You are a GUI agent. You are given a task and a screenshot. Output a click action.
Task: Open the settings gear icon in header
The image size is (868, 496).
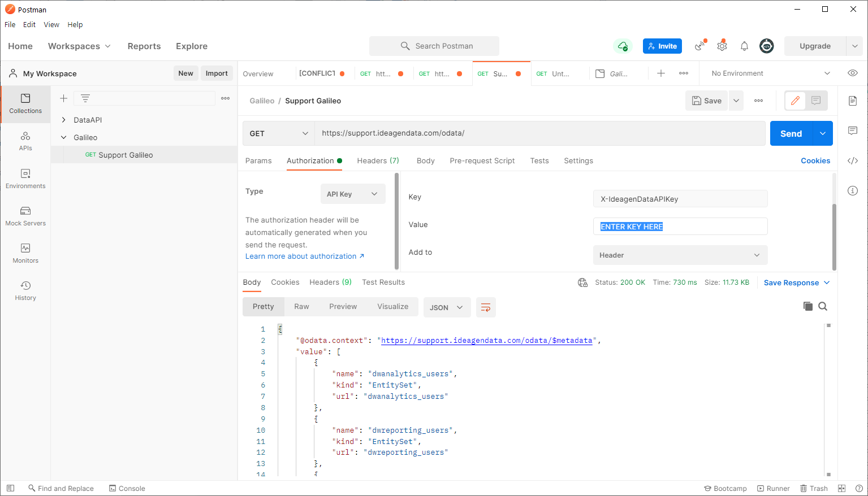pyautogui.click(x=722, y=46)
